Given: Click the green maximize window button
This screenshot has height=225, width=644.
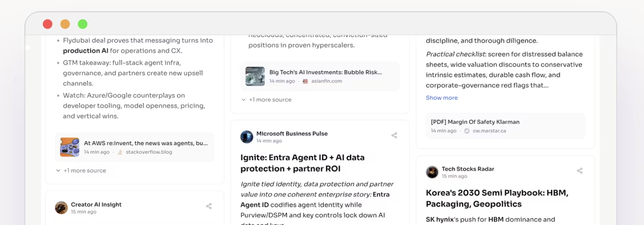Looking at the screenshot, I should [83, 24].
